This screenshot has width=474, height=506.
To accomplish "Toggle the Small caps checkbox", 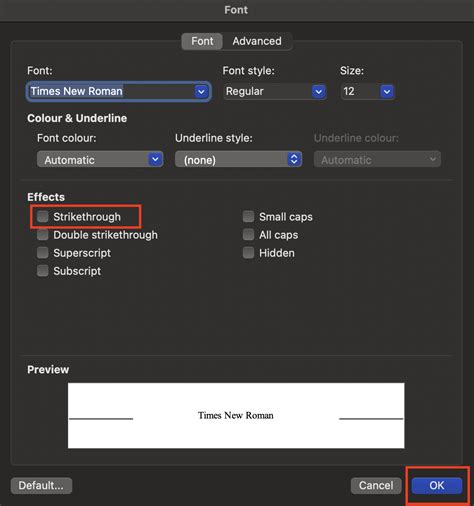I will [x=248, y=216].
